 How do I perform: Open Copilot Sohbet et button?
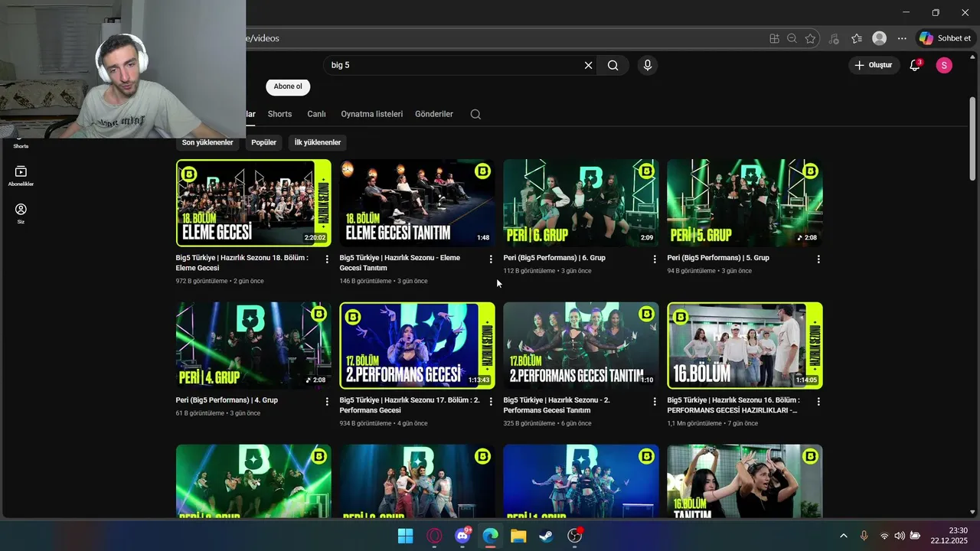tap(946, 38)
